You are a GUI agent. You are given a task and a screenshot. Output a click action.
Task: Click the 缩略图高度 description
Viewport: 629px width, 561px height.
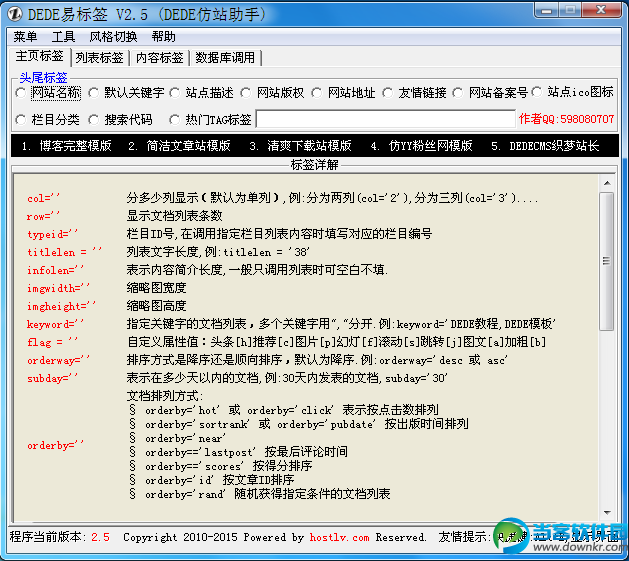coord(156,306)
